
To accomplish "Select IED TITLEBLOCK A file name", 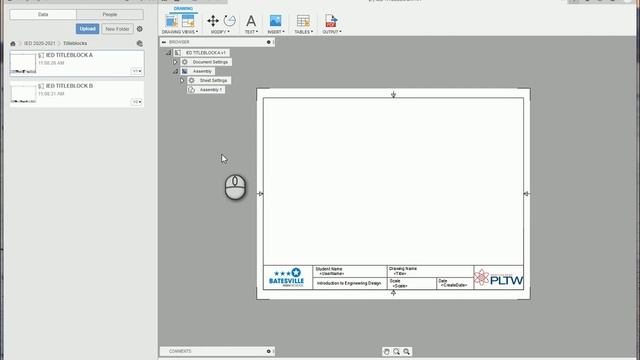I will [x=69, y=55].
